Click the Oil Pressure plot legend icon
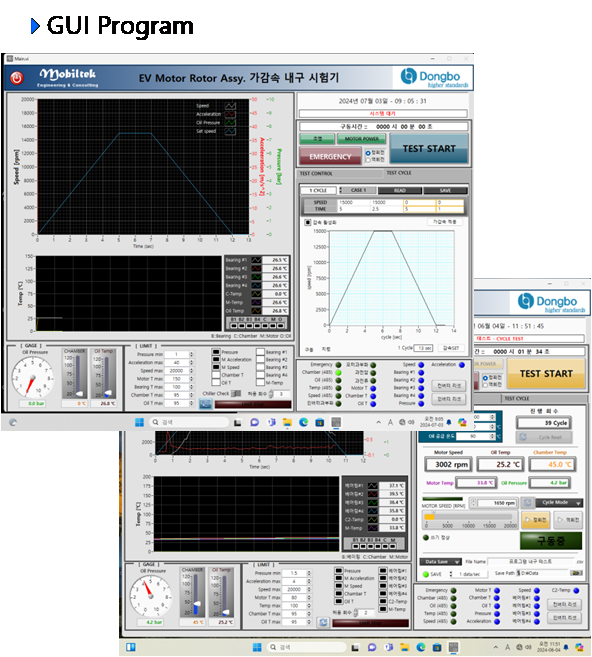The width and height of the screenshot is (592, 657). (230, 123)
